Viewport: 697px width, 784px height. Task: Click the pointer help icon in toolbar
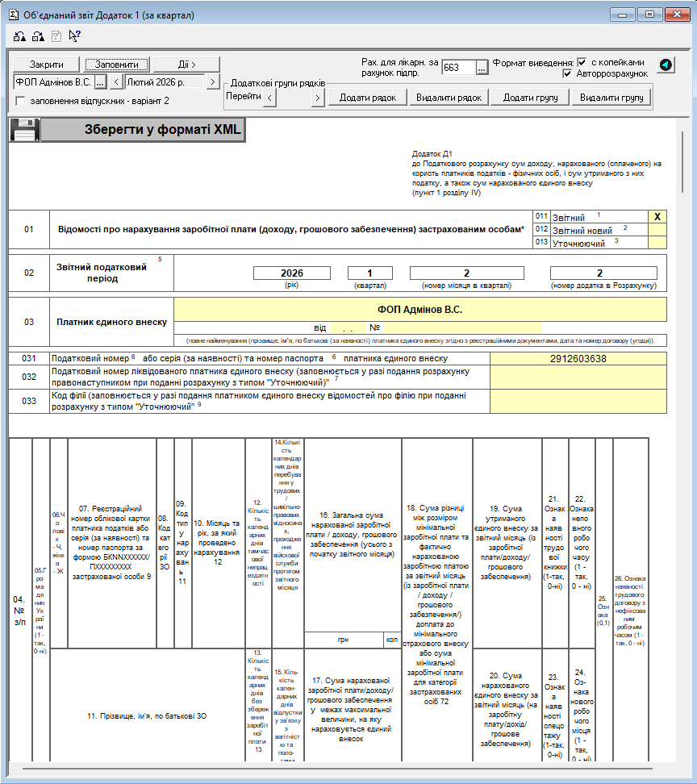coord(74,35)
